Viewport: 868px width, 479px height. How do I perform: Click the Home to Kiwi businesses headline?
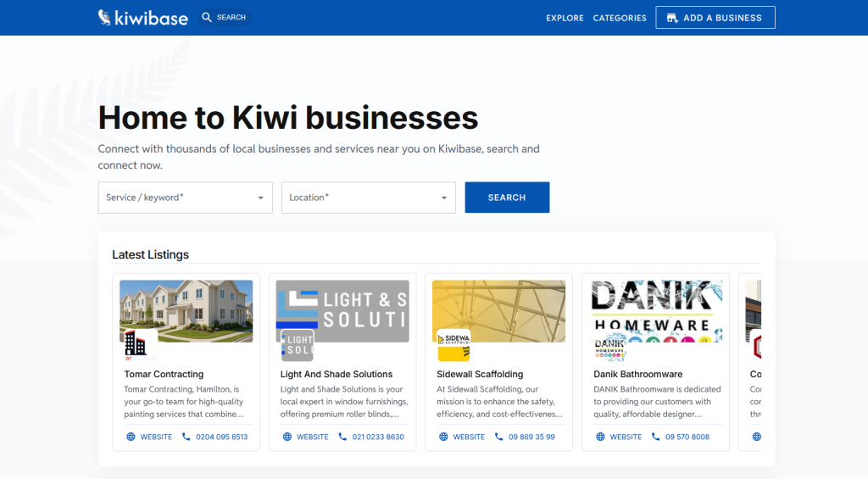[x=288, y=117]
